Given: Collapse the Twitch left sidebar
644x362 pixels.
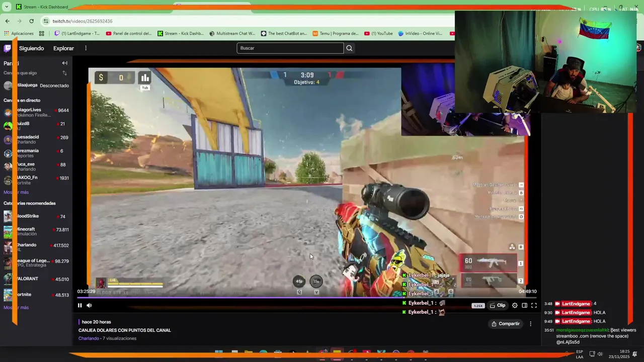Looking at the screenshot, I should pyautogui.click(x=64, y=63).
